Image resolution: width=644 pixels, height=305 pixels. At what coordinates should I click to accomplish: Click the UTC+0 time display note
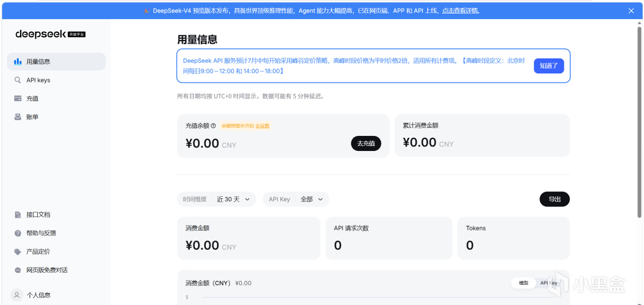pyautogui.click(x=251, y=96)
